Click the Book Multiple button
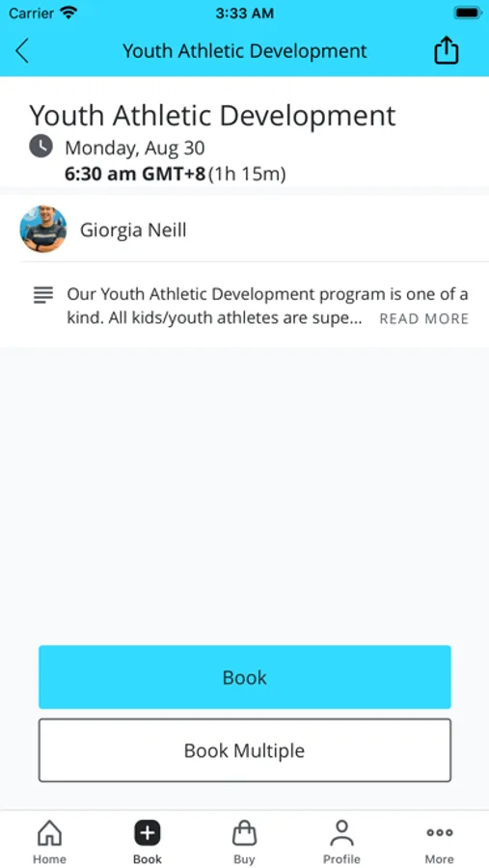This screenshot has height=868, width=489. pyautogui.click(x=245, y=750)
